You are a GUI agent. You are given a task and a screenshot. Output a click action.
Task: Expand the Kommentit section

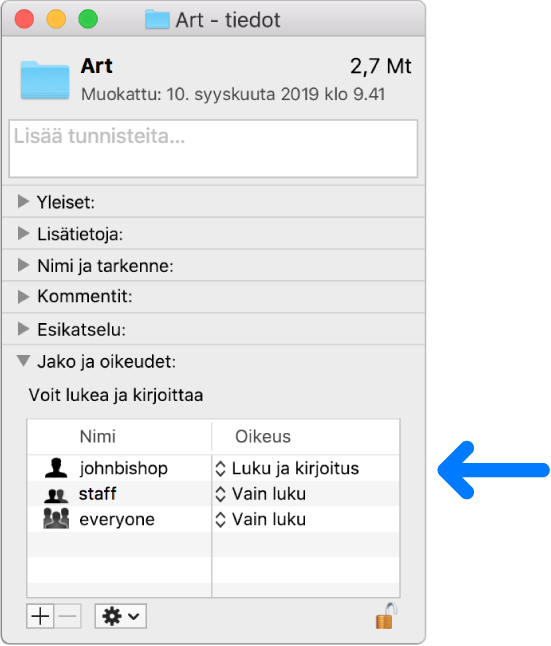[x=23, y=297]
